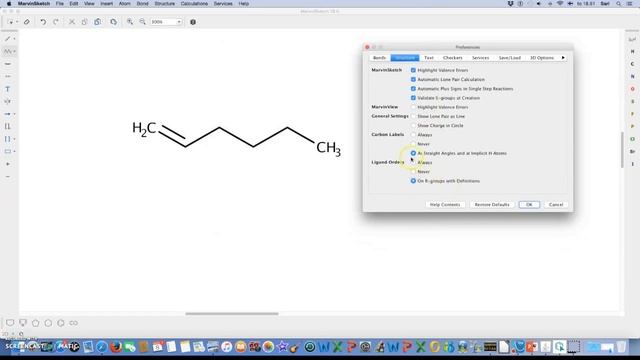Open Safari from the Dock
Image resolution: width=640 pixels, height=360 pixels.
102,347
